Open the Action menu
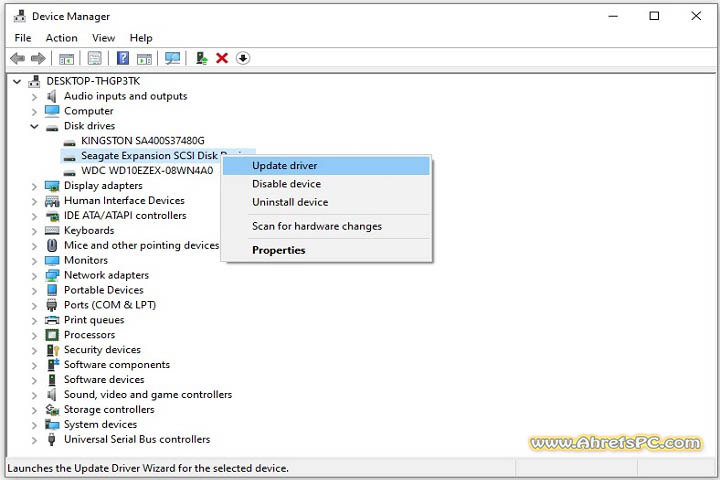Screen dimensions: 720x480 (62, 38)
